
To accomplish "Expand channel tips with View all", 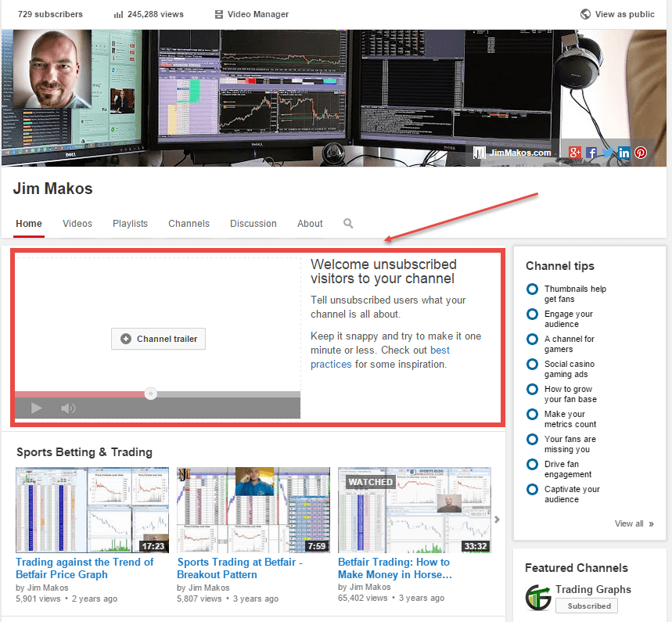I will 634,523.
